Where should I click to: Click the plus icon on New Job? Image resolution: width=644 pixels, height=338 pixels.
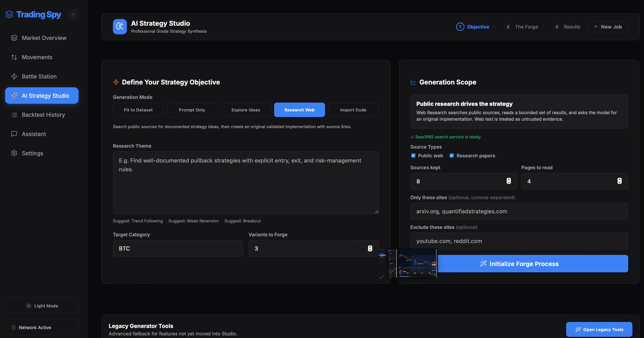(x=596, y=27)
